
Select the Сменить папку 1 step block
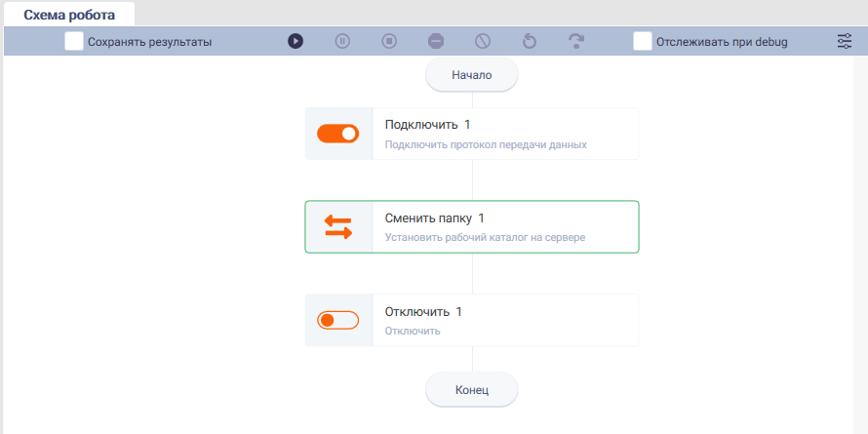[472, 227]
